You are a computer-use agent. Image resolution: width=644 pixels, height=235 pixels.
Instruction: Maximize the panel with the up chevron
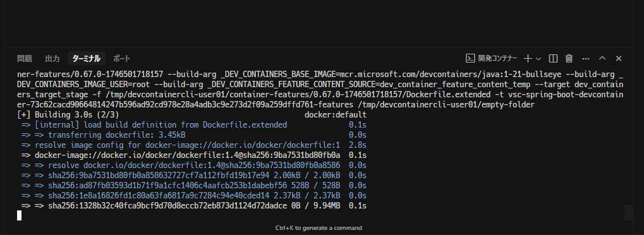(x=602, y=58)
